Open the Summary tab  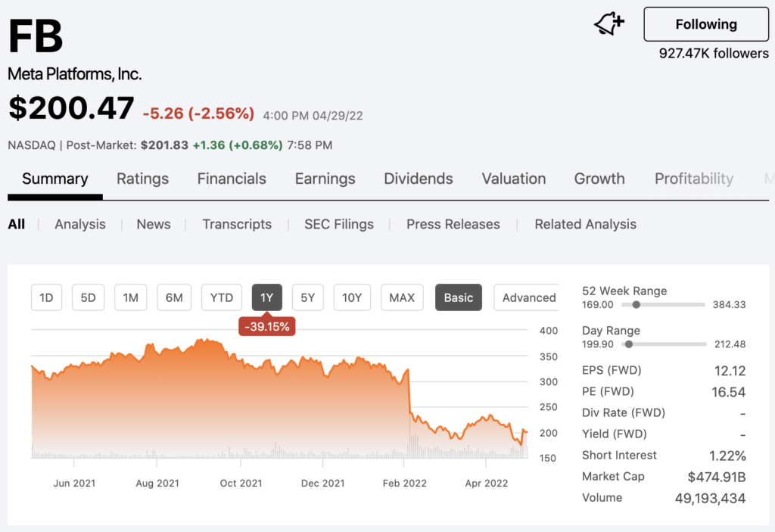(54, 179)
